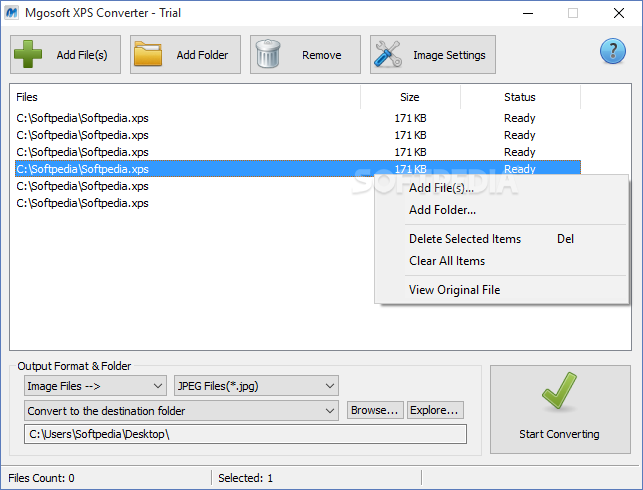643x490 pixels.
Task: Click the trash can Remove icon
Action: (x=268, y=54)
